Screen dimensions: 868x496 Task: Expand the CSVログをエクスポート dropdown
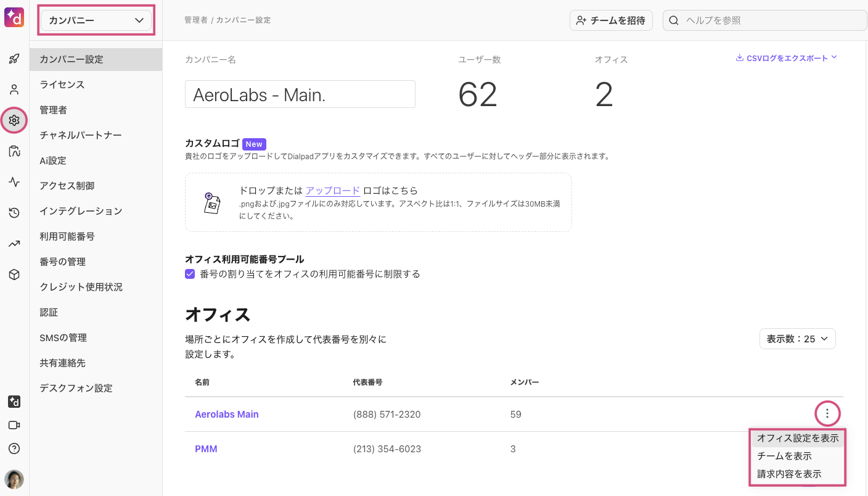[787, 58]
